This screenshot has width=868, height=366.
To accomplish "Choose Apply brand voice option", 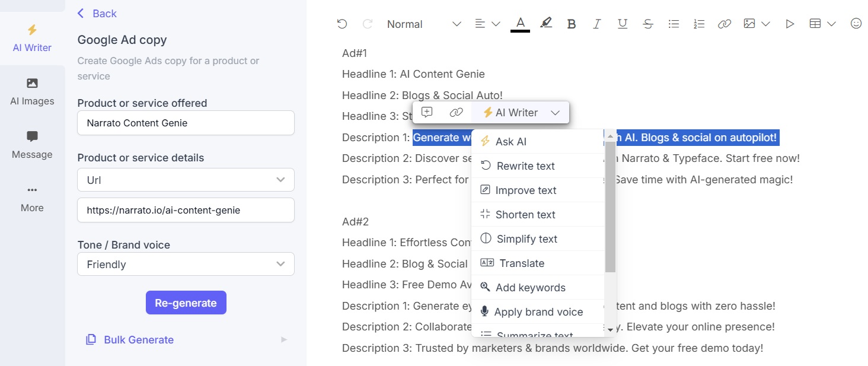I will (x=538, y=311).
